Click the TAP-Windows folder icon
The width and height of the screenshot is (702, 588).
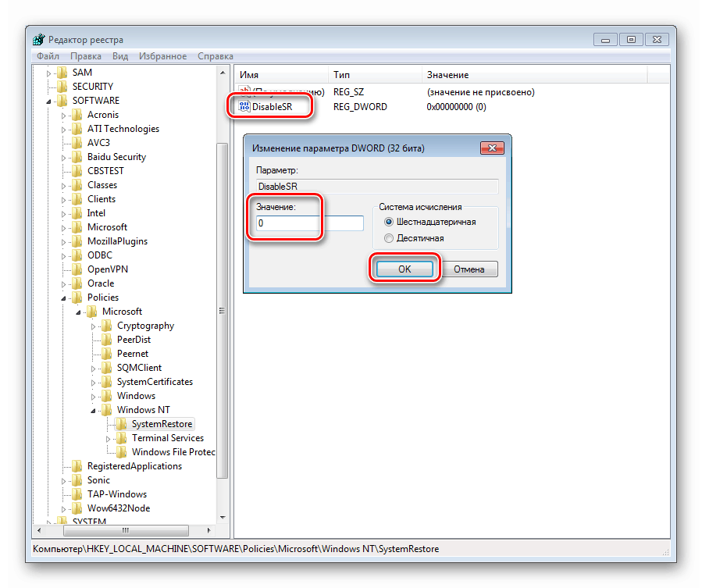point(77,494)
